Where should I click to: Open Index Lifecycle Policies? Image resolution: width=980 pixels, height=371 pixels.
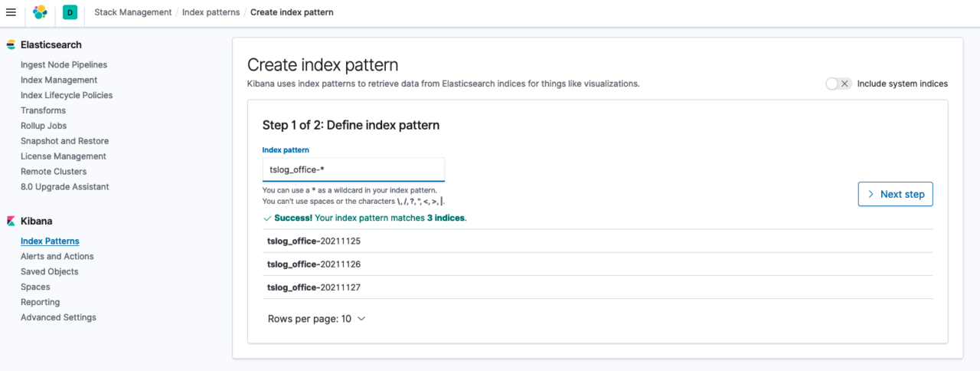point(67,96)
